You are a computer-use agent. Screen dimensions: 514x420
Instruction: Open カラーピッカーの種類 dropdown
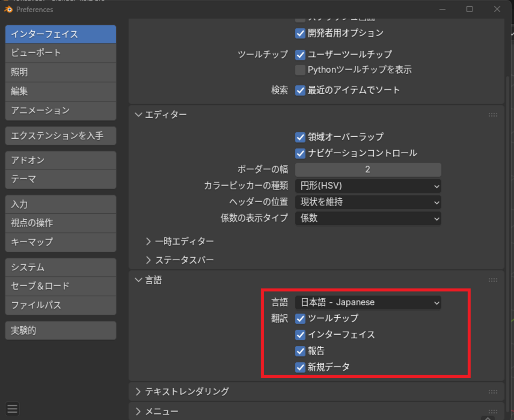click(x=368, y=186)
